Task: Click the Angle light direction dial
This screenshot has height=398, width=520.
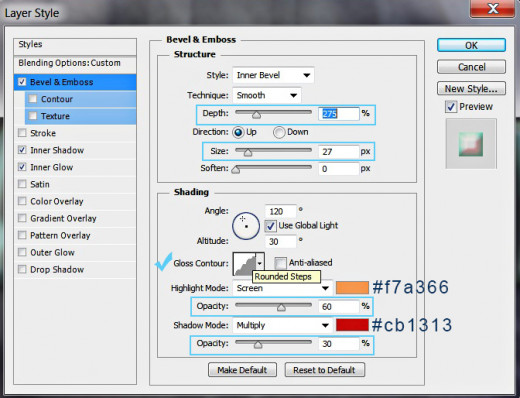Action: tap(246, 226)
